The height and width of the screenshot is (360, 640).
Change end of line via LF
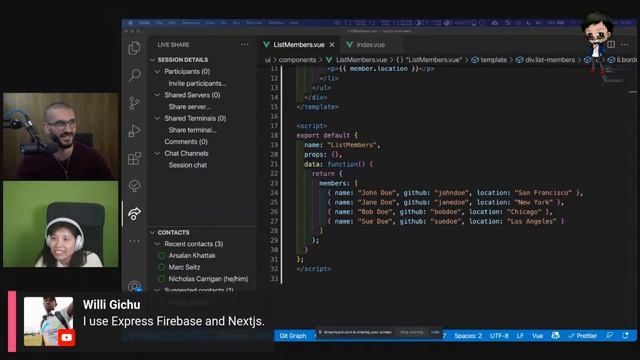[520, 336]
